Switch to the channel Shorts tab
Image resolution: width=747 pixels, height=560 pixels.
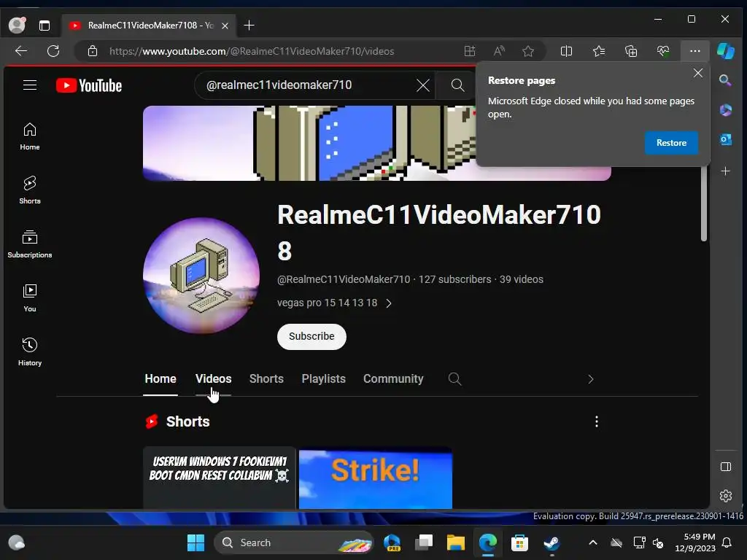tap(266, 379)
